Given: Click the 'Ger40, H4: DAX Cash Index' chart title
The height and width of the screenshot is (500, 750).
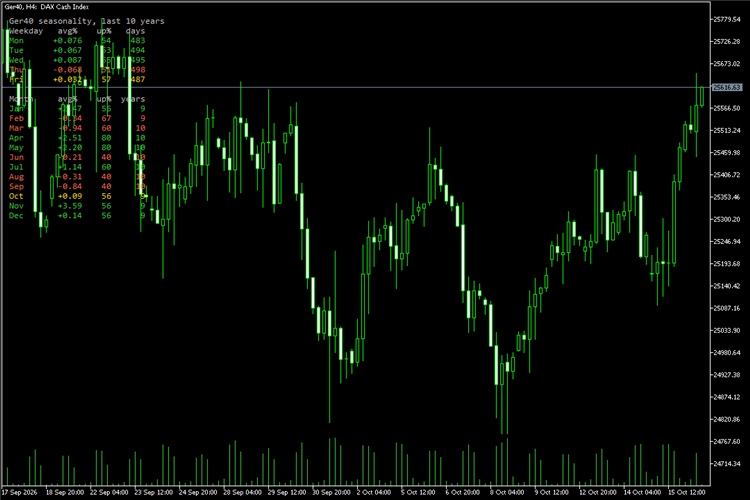Looking at the screenshot, I should pyautogui.click(x=47, y=7).
